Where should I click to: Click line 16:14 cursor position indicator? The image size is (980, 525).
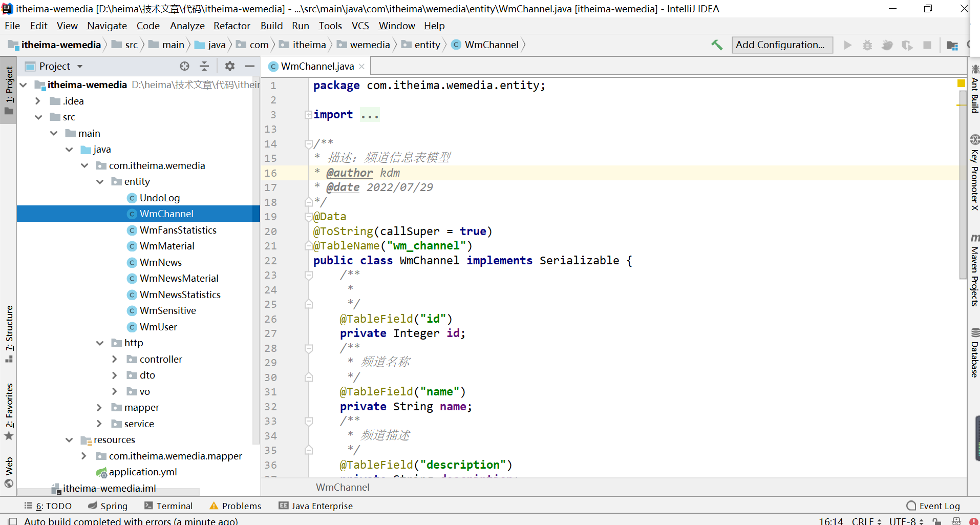830,521
